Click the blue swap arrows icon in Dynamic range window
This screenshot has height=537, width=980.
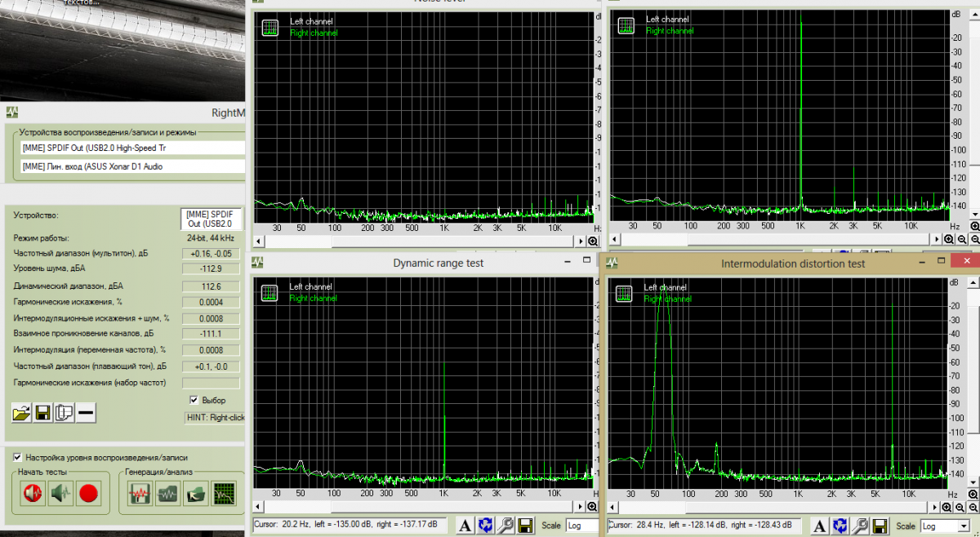point(485,525)
